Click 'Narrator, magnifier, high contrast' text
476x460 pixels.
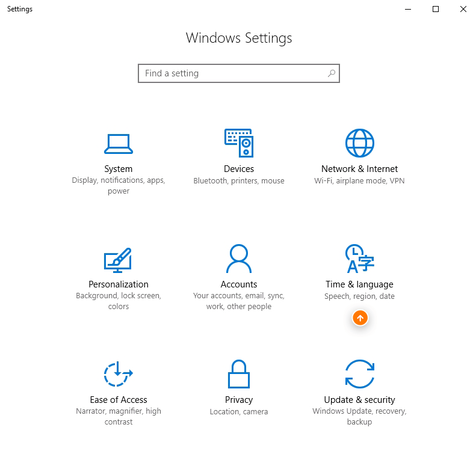point(119,416)
